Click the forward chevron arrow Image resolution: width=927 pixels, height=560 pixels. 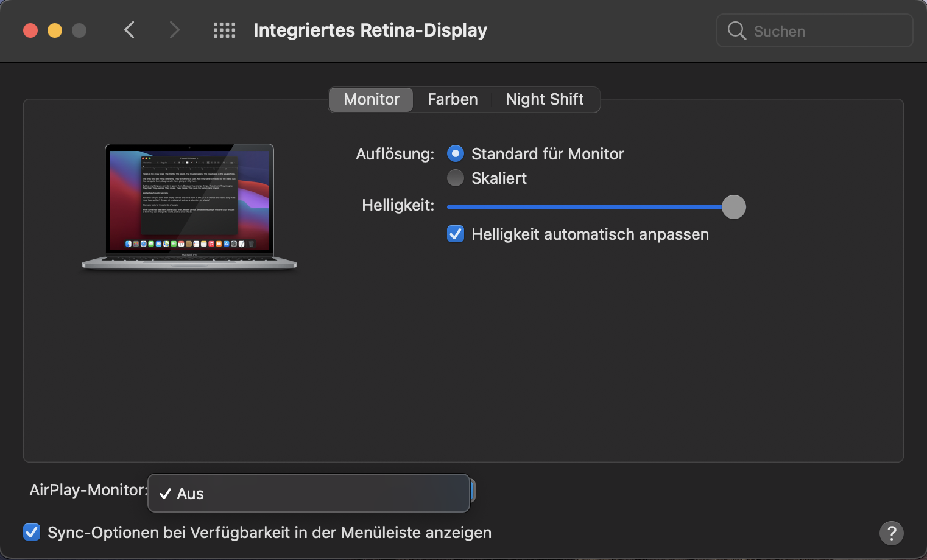[174, 30]
